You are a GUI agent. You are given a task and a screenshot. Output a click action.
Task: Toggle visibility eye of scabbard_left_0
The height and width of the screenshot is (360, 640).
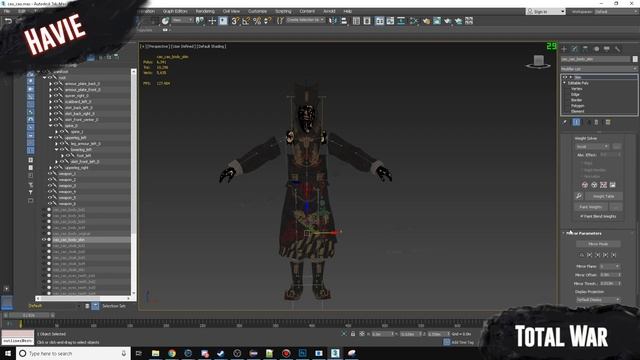(56, 102)
